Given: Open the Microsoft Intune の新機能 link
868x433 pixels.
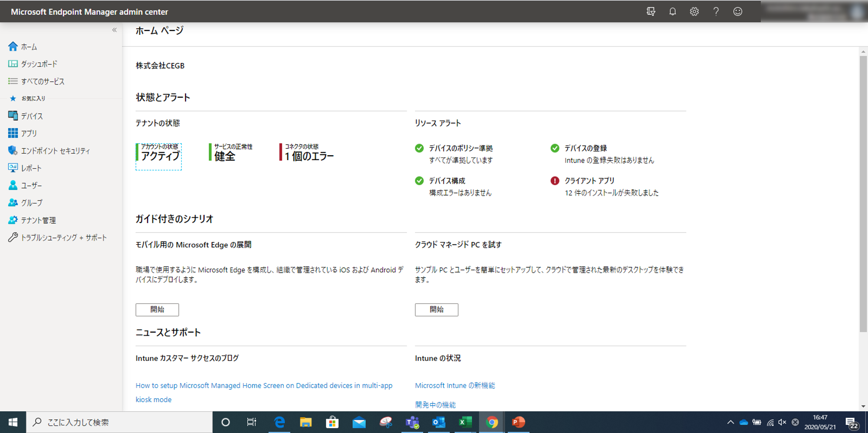Looking at the screenshot, I should [455, 385].
